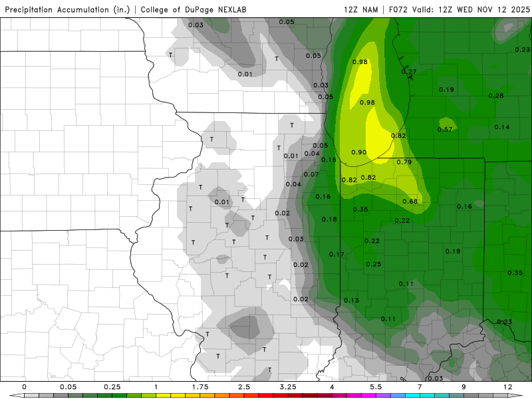532x399 pixels.
Task: Click the 0.18 precipitation value on the map
Action: (x=329, y=219)
